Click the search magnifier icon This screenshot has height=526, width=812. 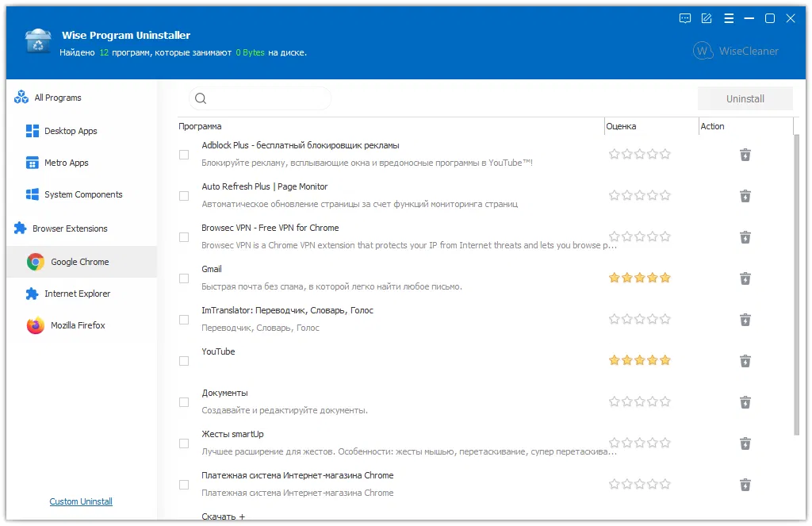click(201, 98)
